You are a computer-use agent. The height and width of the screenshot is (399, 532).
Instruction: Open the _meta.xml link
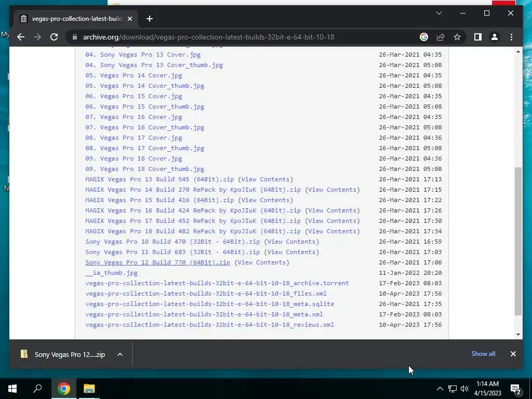click(x=204, y=314)
